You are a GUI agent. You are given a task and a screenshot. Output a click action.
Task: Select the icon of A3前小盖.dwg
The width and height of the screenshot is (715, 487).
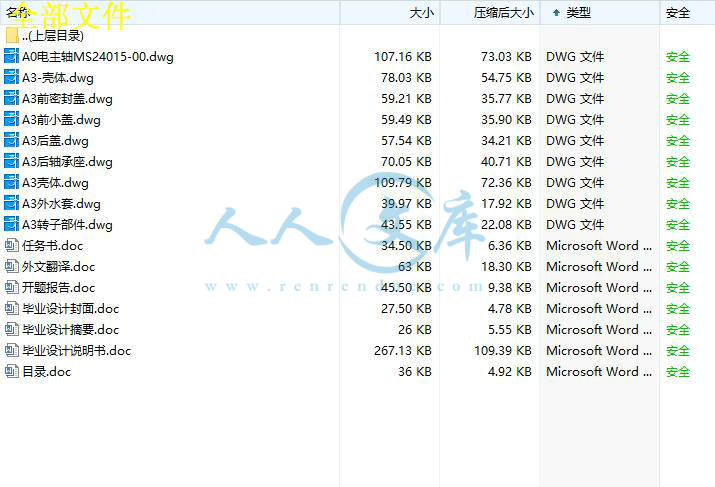(11, 119)
